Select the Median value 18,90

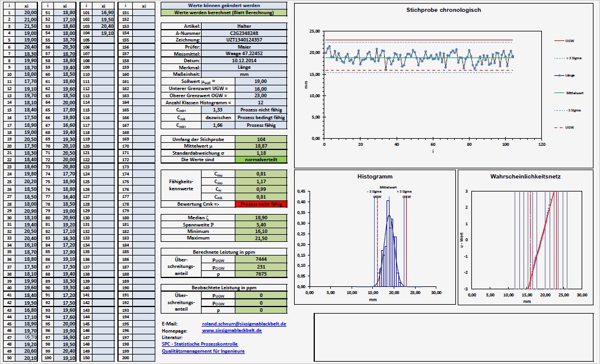pyautogui.click(x=261, y=218)
